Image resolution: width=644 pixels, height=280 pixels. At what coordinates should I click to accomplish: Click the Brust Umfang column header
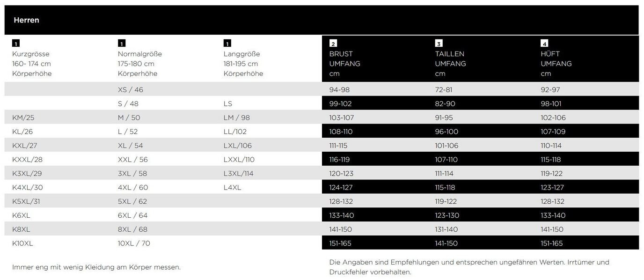click(344, 59)
